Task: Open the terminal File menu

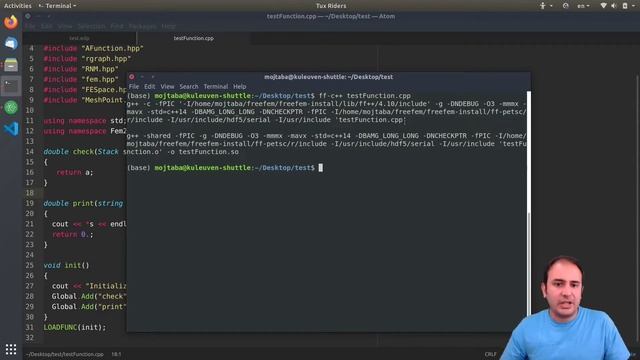Action: point(134,87)
